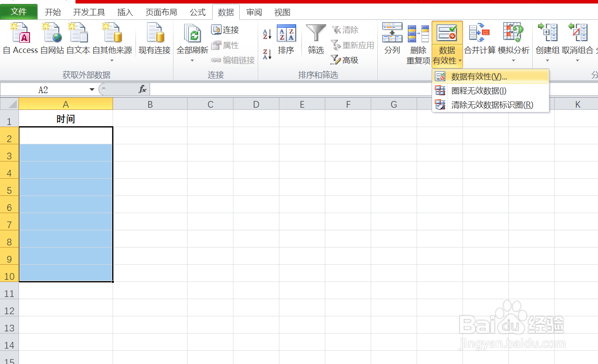Open the 取消组合 ungroup button
The image size is (598, 364).
[577, 42]
